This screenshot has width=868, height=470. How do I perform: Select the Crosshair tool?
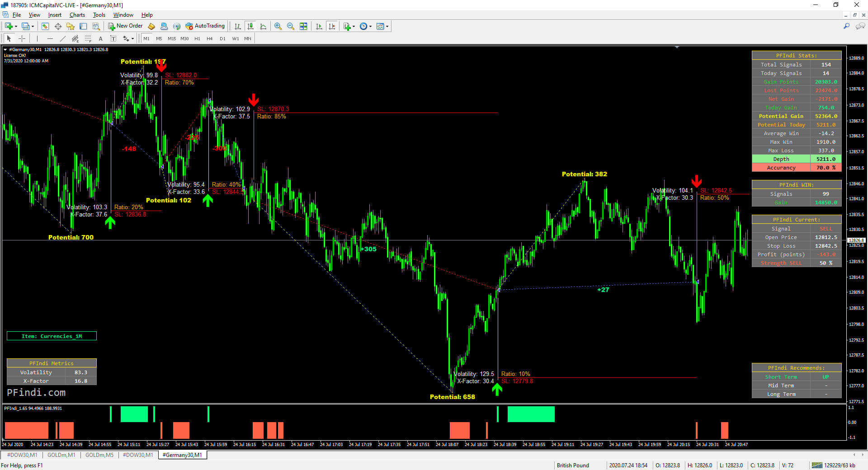tap(22, 38)
